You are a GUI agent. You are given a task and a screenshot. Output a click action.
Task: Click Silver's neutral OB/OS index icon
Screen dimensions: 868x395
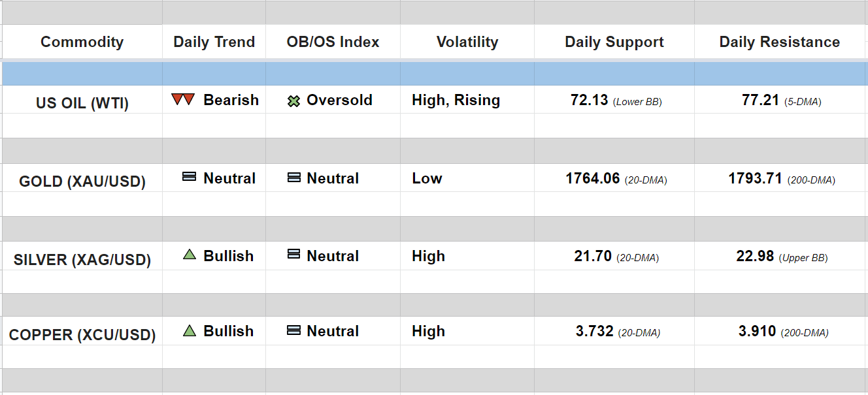[294, 255]
